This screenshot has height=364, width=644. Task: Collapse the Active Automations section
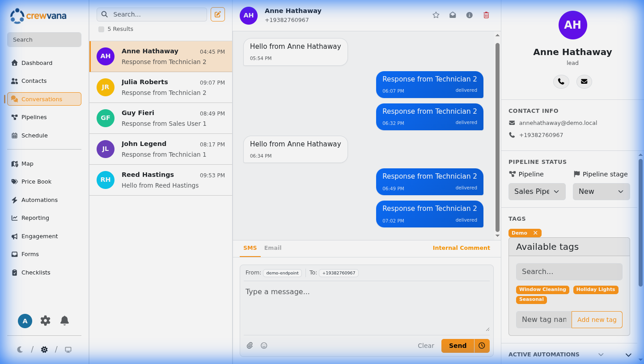pos(627,354)
